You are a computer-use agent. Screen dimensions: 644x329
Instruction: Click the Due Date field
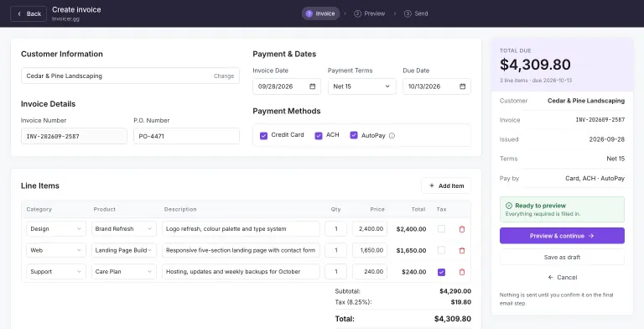(437, 86)
